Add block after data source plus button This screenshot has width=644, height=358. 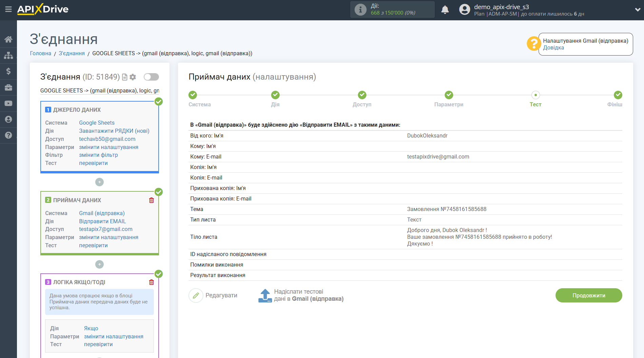click(99, 182)
